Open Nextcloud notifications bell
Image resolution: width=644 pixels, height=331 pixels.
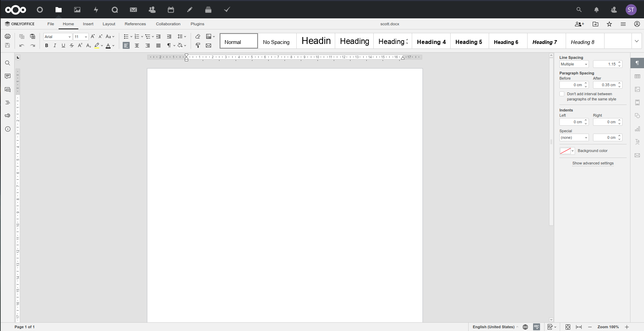coord(597,10)
